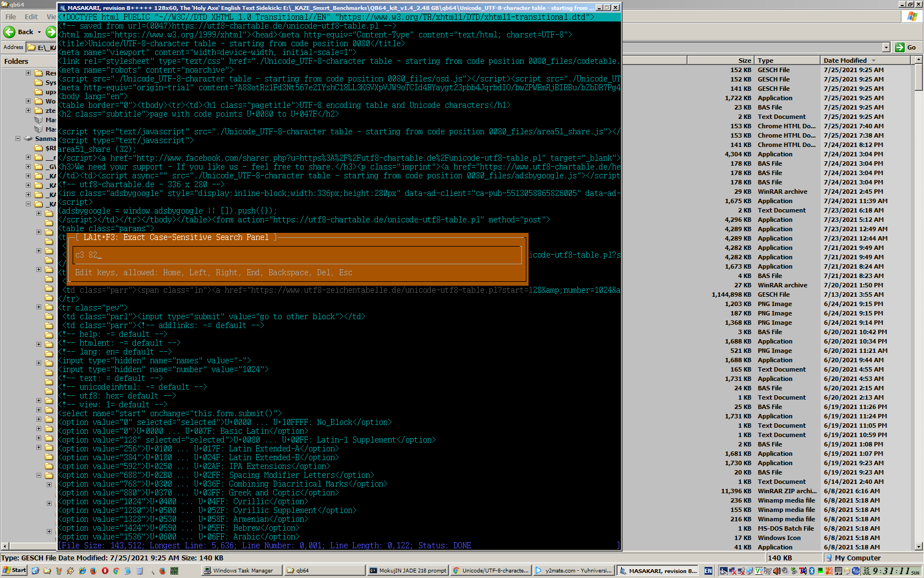Click the EN language indicator
Image resolution: width=924 pixels, height=578 pixels.
click(x=708, y=571)
